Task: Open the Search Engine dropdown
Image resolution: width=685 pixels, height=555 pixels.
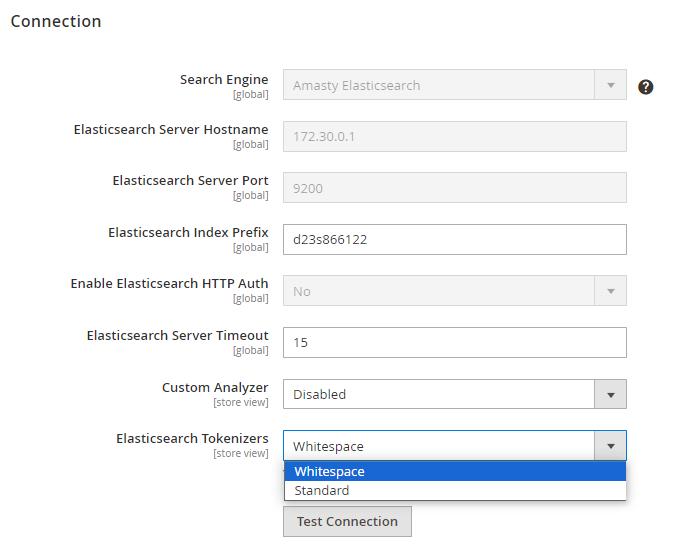Action: coord(455,85)
